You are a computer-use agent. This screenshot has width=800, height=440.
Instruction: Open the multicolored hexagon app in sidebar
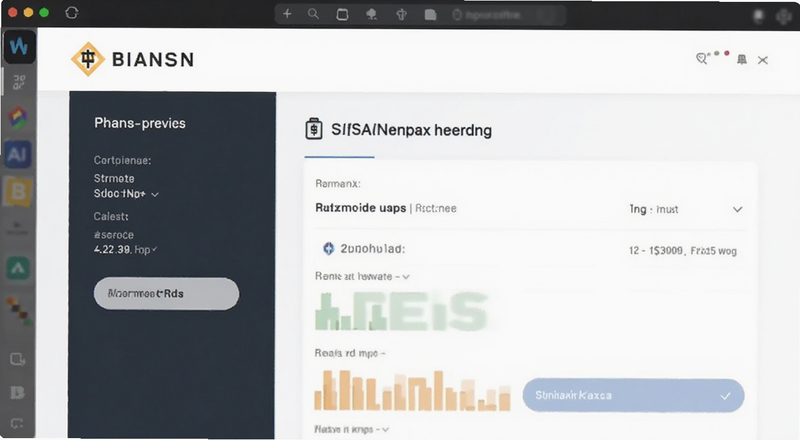[x=18, y=118]
